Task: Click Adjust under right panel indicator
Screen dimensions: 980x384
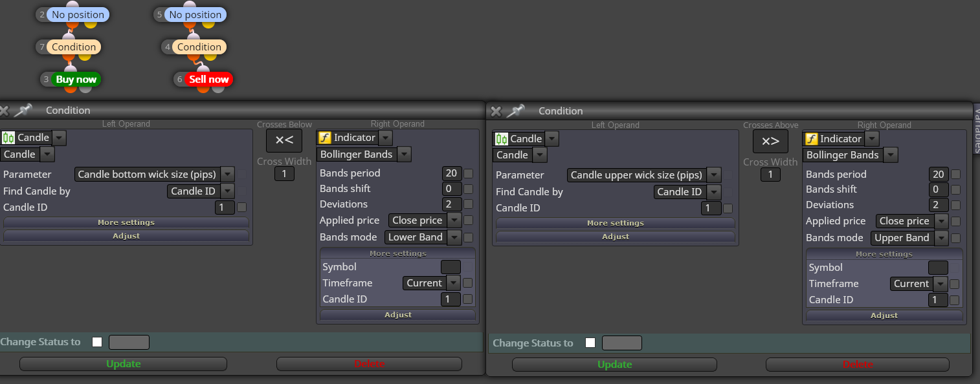Action: click(884, 315)
